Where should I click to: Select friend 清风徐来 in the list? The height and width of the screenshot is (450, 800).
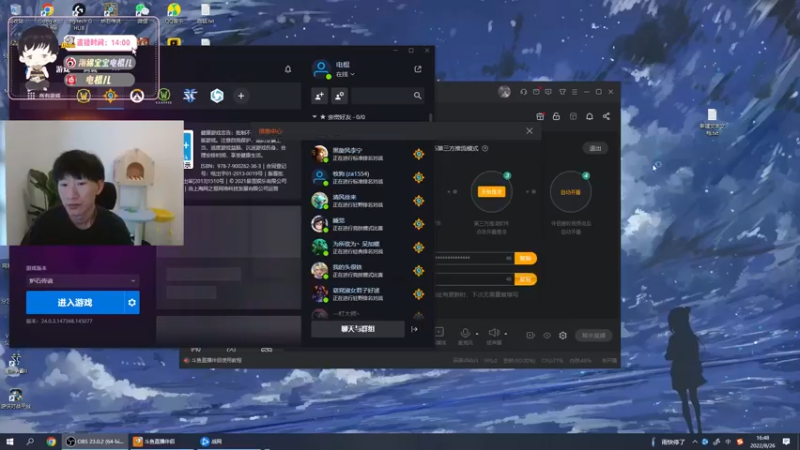367,201
